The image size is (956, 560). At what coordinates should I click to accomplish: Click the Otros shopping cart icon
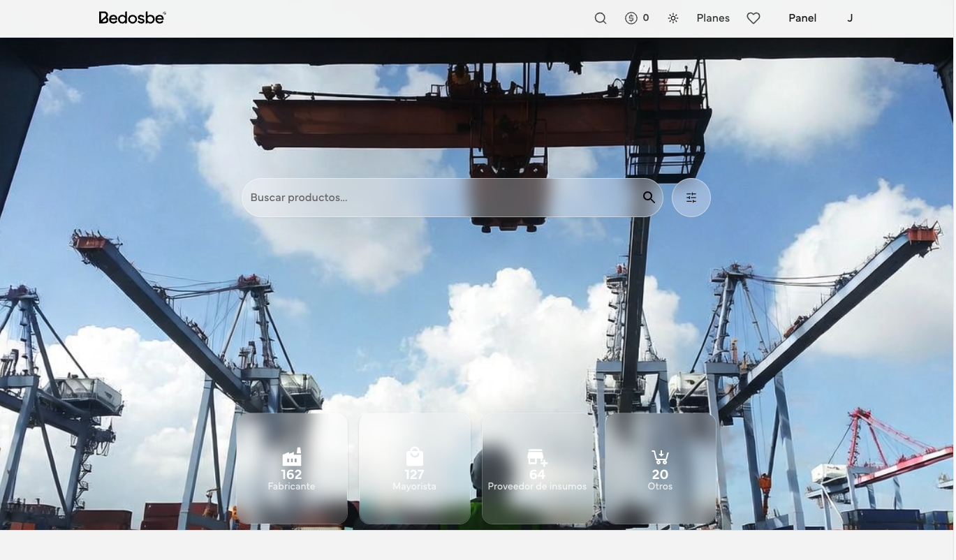coord(660,457)
